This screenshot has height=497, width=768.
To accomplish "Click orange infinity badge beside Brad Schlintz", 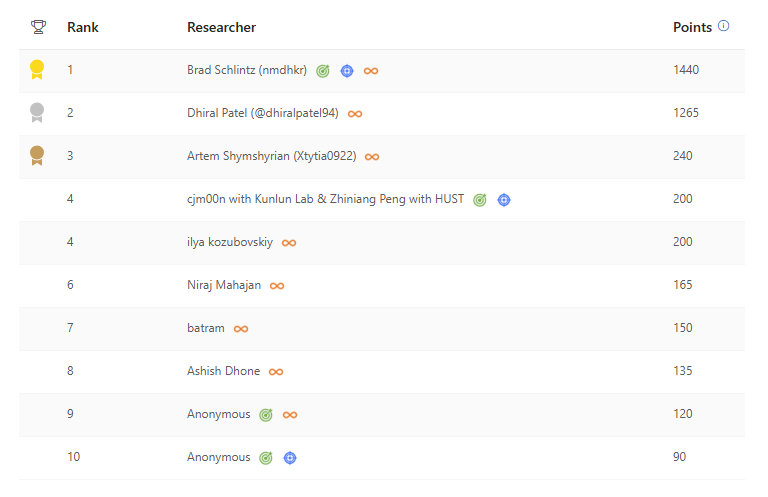I will (x=371, y=71).
